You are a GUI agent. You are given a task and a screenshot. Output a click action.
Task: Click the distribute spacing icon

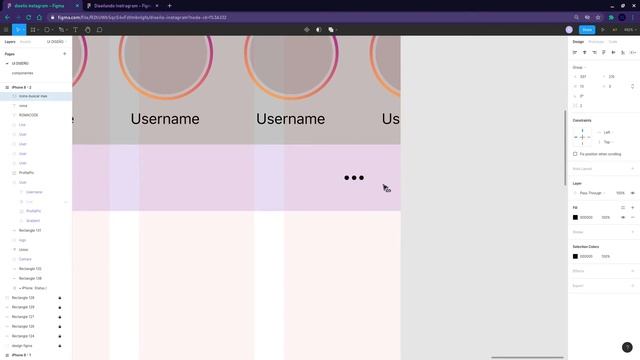point(633,53)
